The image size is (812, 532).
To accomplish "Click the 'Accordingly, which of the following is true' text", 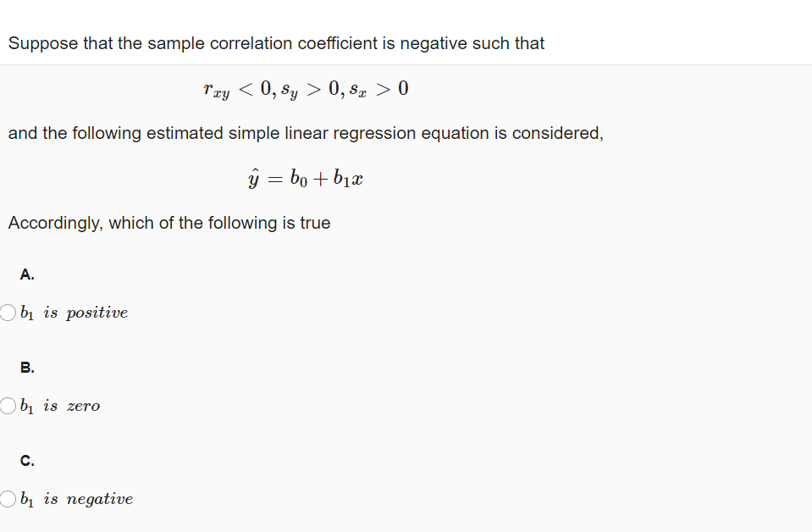I will [168, 223].
